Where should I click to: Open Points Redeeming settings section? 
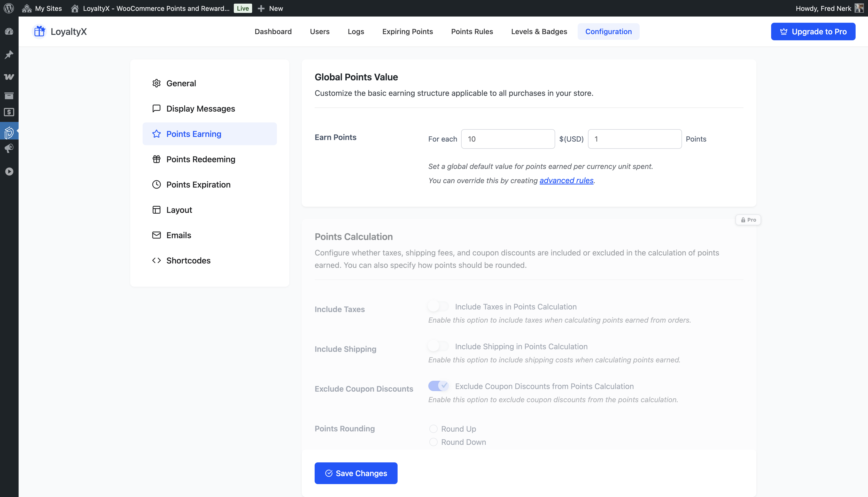(x=200, y=159)
